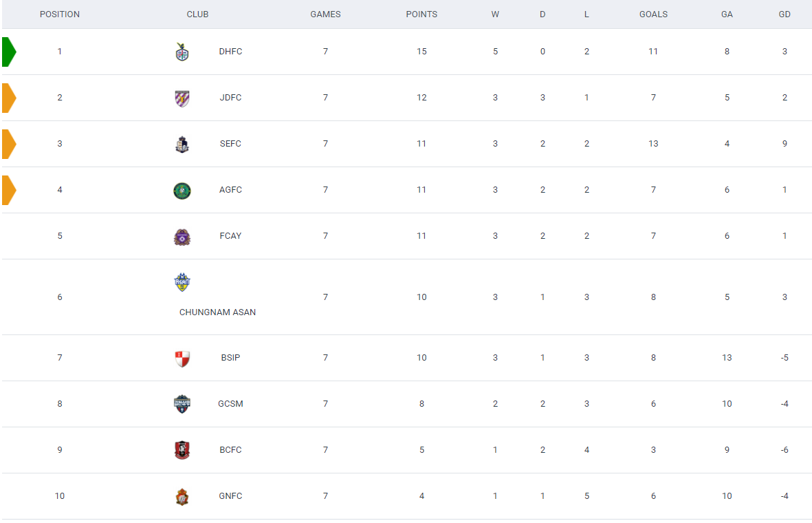812x523 pixels.
Task: Sort table by POINTS column header
Action: tap(421, 14)
